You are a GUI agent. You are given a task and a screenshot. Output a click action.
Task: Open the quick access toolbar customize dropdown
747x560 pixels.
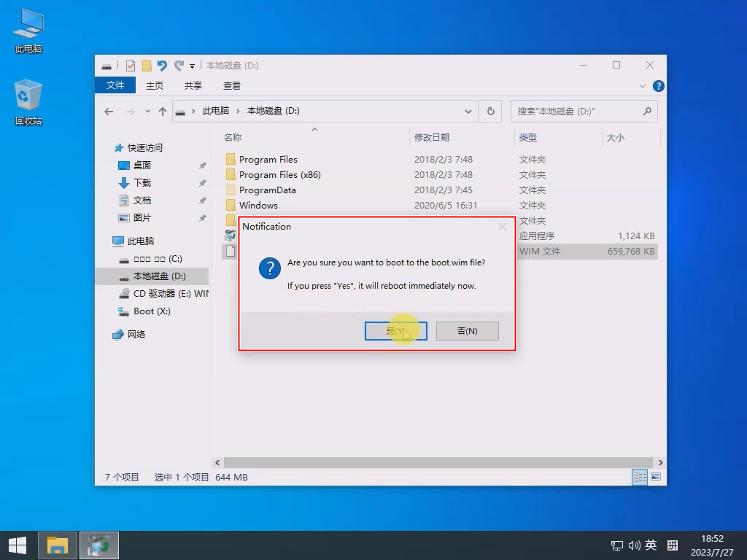(x=193, y=66)
